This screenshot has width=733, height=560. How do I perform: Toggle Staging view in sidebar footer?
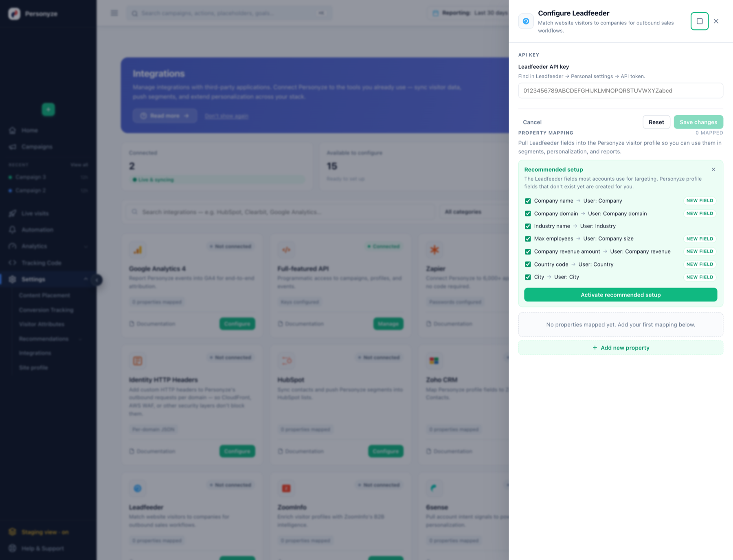(x=39, y=532)
